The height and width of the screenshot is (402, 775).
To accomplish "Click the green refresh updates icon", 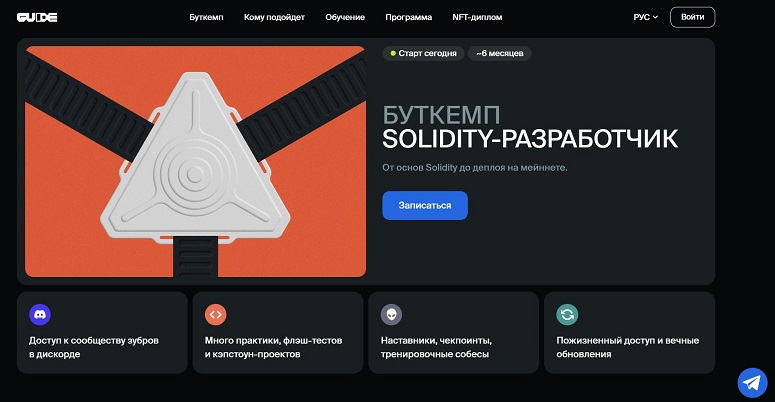I will [567, 314].
